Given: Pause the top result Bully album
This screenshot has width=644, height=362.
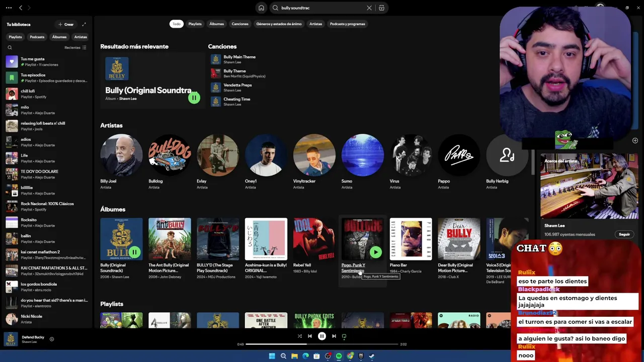Looking at the screenshot, I should pos(194,98).
